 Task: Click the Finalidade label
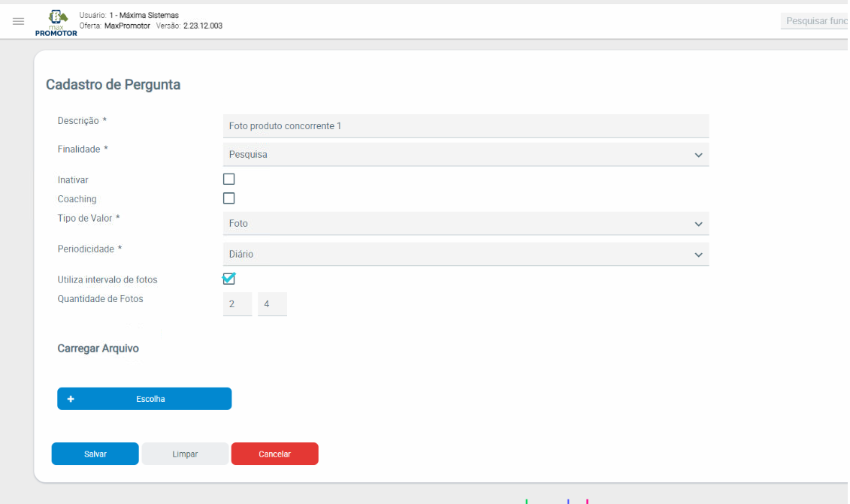point(83,149)
